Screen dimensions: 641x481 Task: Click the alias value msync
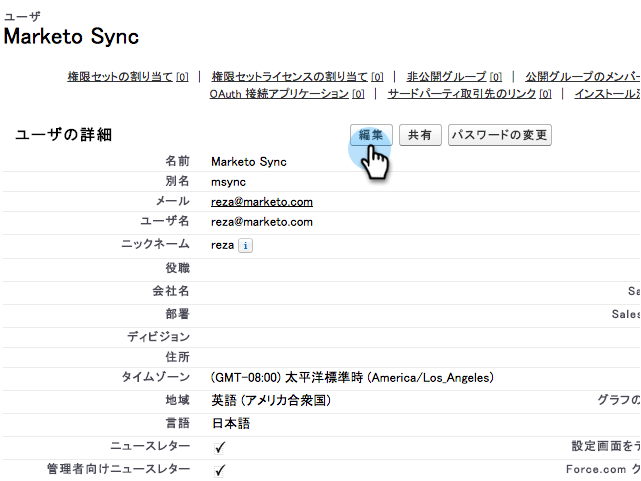pos(228,182)
